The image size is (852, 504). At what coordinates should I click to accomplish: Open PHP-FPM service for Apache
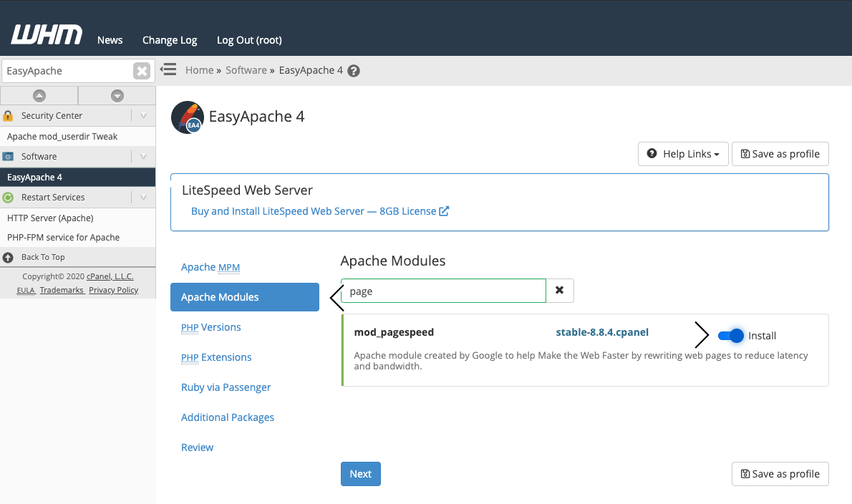(x=78, y=238)
